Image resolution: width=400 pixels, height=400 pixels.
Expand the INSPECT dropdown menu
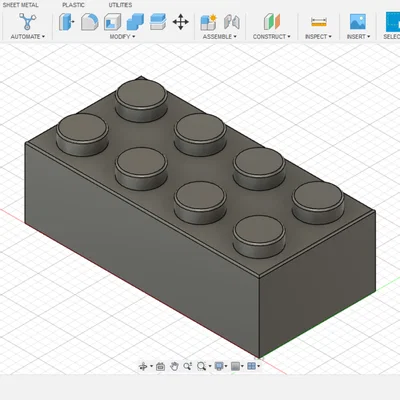coord(318,37)
